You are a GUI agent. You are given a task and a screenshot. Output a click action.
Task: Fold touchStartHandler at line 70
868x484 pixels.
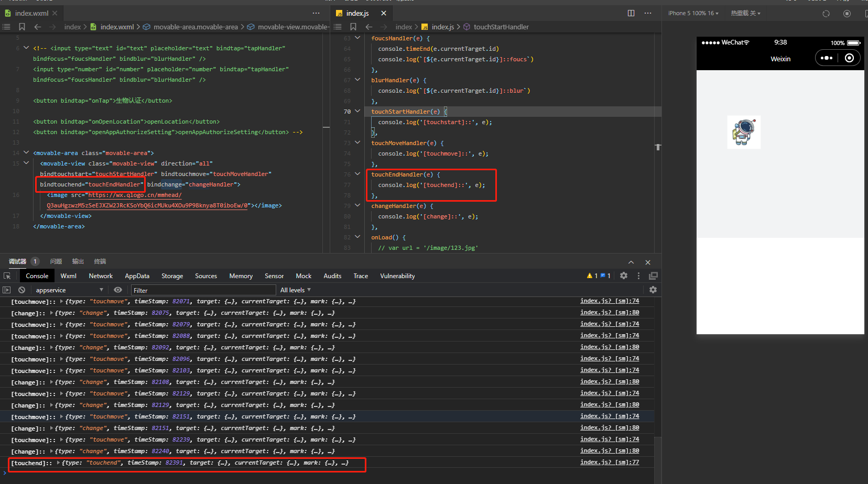[x=357, y=111]
